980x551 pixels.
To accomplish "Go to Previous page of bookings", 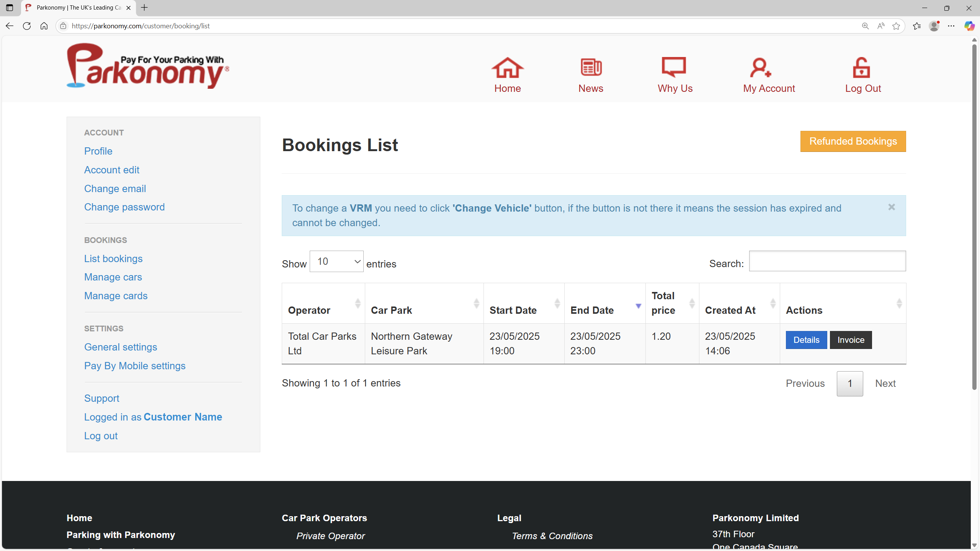I will tap(805, 383).
